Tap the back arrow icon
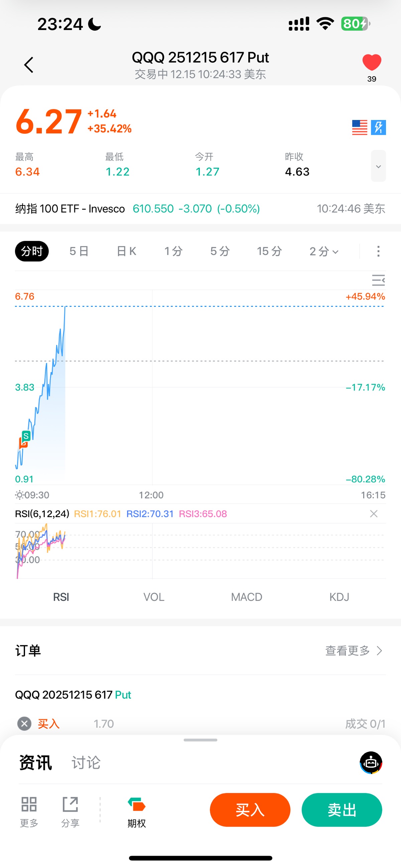The height and width of the screenshot is (868, 401). point(29,65)
